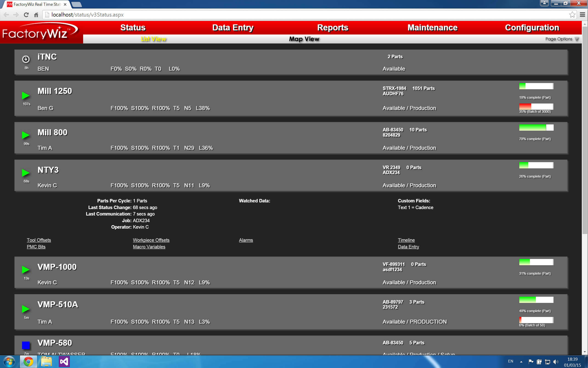Open the Configuration menu

pyautogui.click(x=532, y=28)
